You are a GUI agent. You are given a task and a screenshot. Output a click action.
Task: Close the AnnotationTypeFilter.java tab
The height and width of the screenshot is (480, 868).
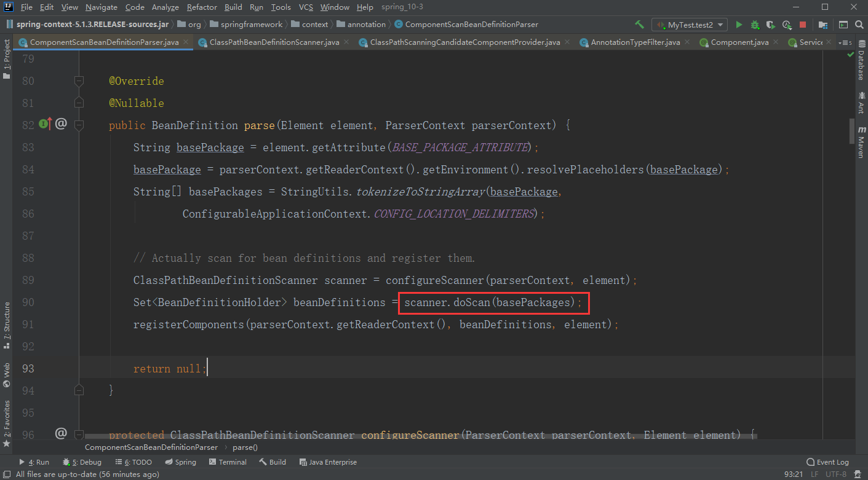(687, 42)
